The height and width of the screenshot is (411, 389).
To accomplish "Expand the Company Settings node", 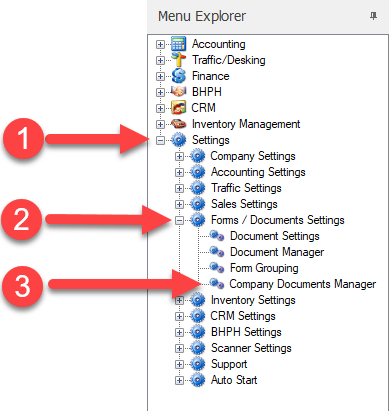I will [x=179, y=156].
